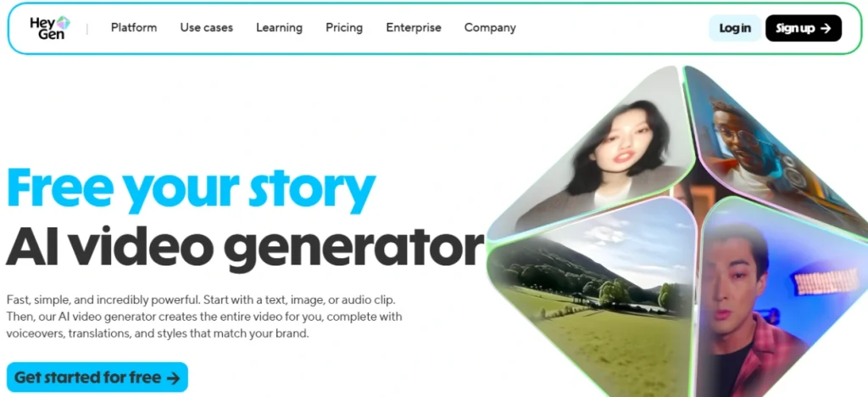Click the description paragraph about AI video

[x=204, y=317]
